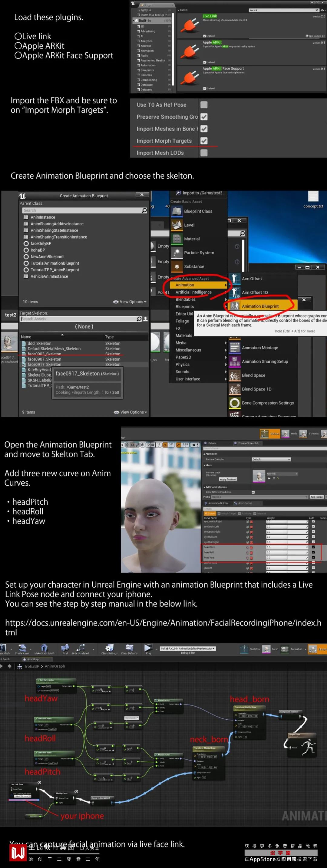327x868 pixels.
Task: Toggle Allow Different Skeletons checkbox
Action: tap(253, 492)
